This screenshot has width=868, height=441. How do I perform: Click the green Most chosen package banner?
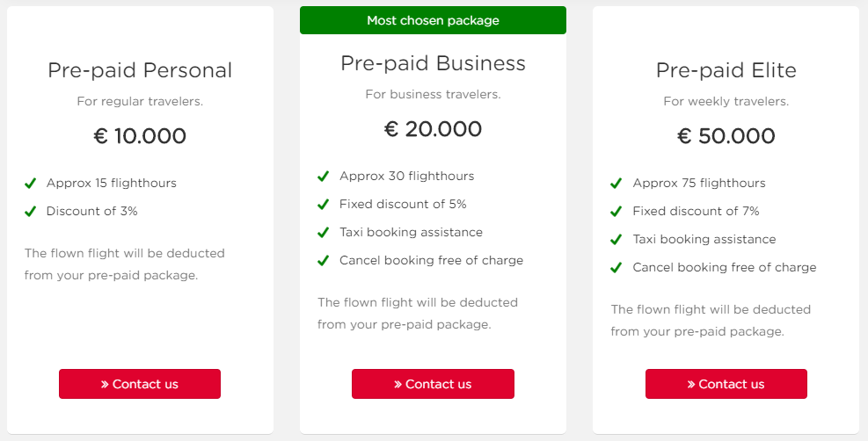point(433,20)
